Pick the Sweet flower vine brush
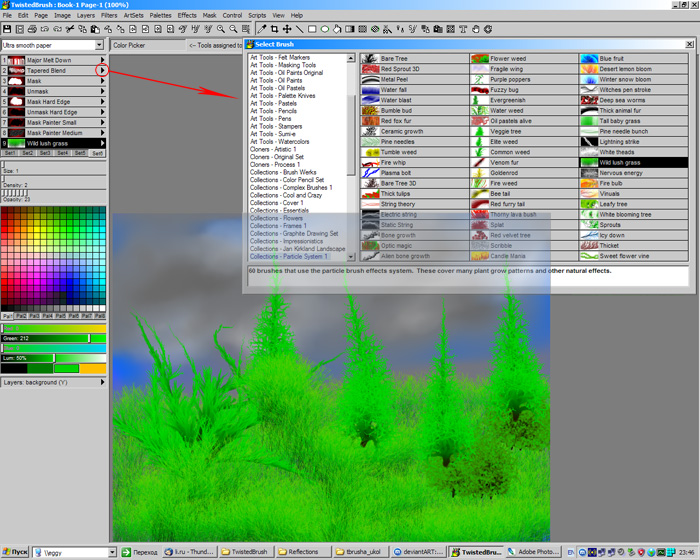700x560 pixels. pyautogui.click(x=633, y=256)
